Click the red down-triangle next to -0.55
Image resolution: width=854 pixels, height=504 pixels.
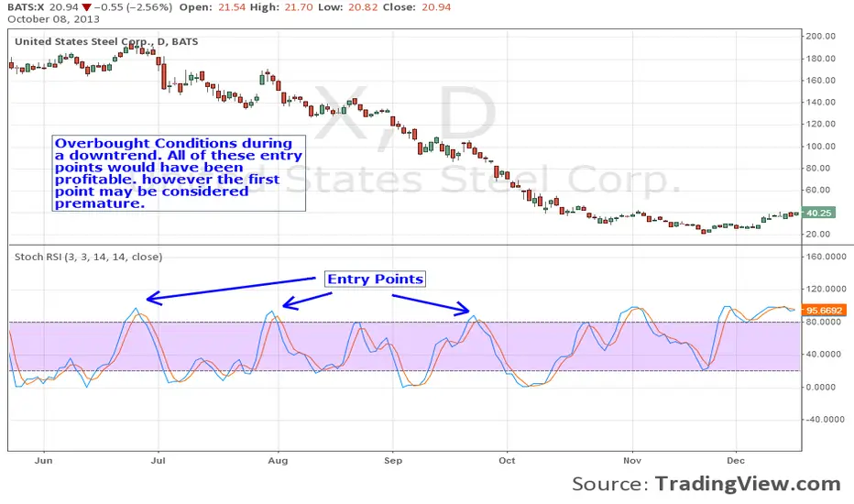point(87,7)
